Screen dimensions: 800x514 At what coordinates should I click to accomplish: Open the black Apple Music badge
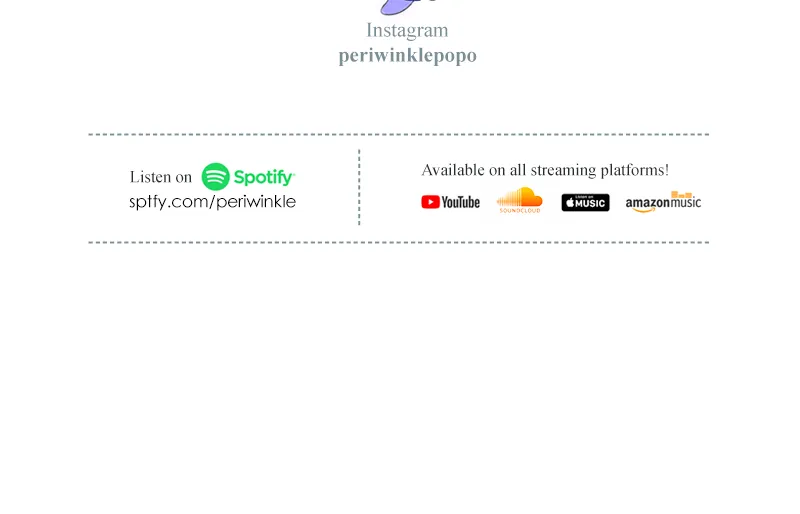(586, 203)
